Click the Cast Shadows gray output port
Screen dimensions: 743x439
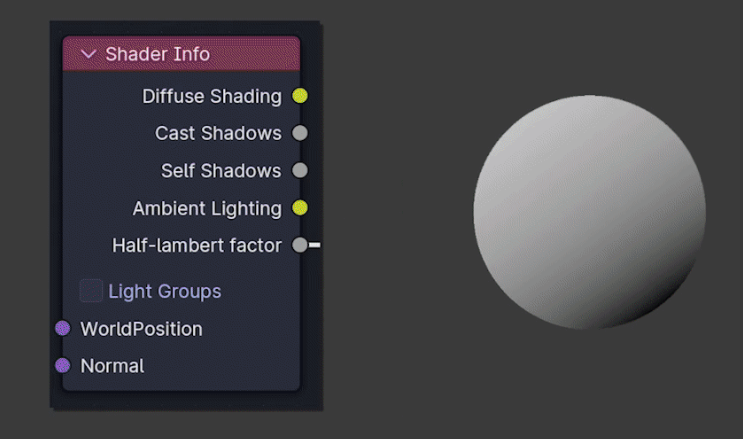(299, 133)
